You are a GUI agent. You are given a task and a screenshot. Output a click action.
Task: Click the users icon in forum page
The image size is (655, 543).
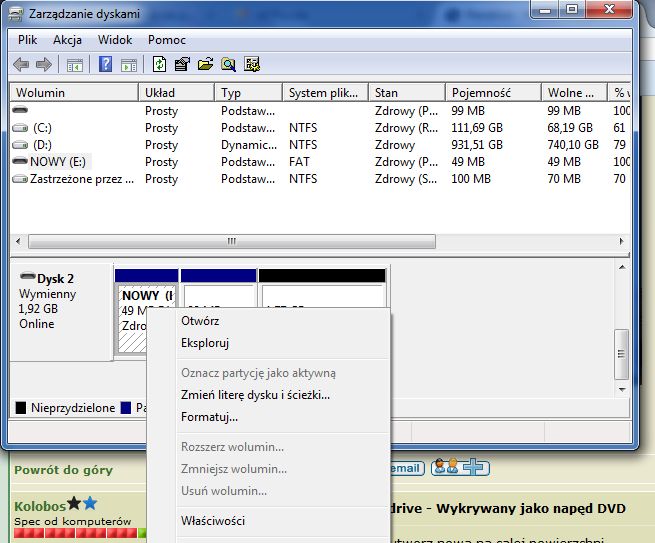pyautogui.click(x=445, y=467)
